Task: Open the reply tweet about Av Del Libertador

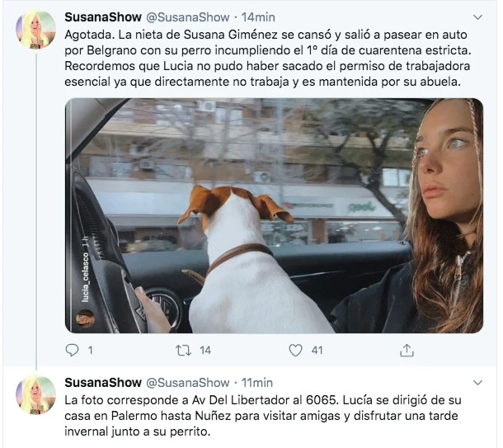Action: (263, 416)
